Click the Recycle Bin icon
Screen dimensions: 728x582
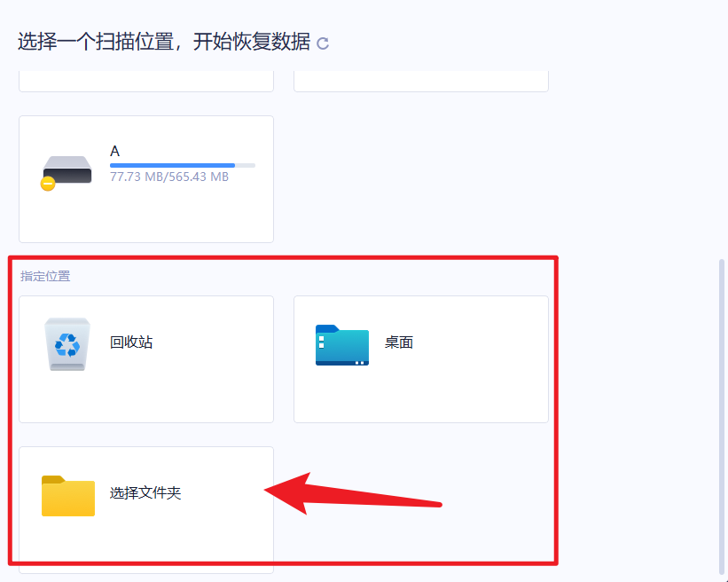point(67,343)
